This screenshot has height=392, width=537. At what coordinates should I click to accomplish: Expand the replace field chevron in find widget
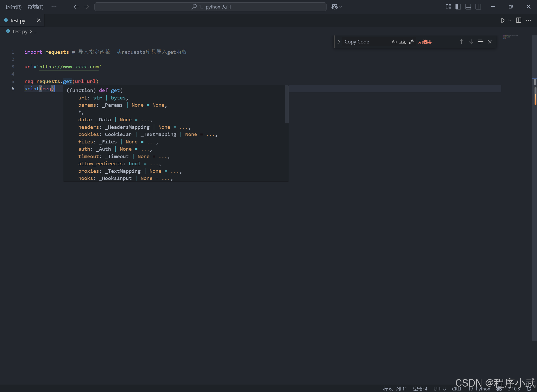[x=339, y=42]
